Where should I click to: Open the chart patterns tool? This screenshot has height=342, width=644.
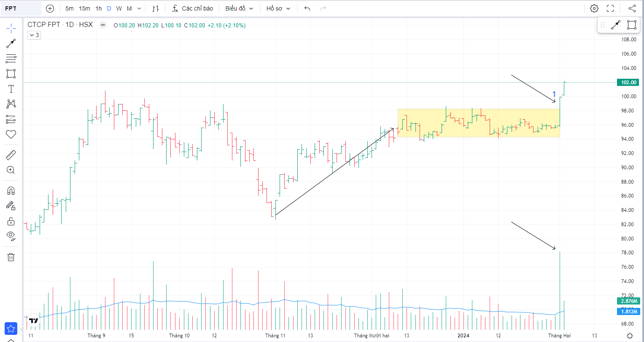(x=11, y=104)
